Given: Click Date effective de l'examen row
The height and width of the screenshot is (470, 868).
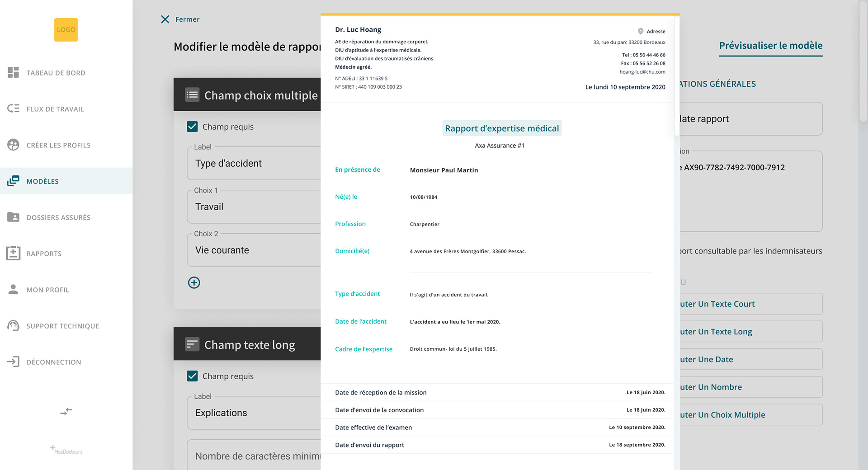Looking at the screenshot, I should [497, 428].
